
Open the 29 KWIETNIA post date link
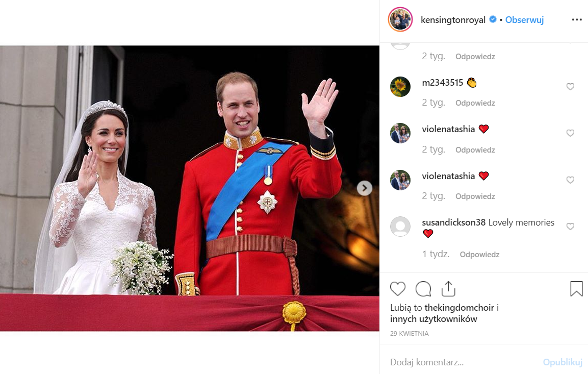pos(409,334)
